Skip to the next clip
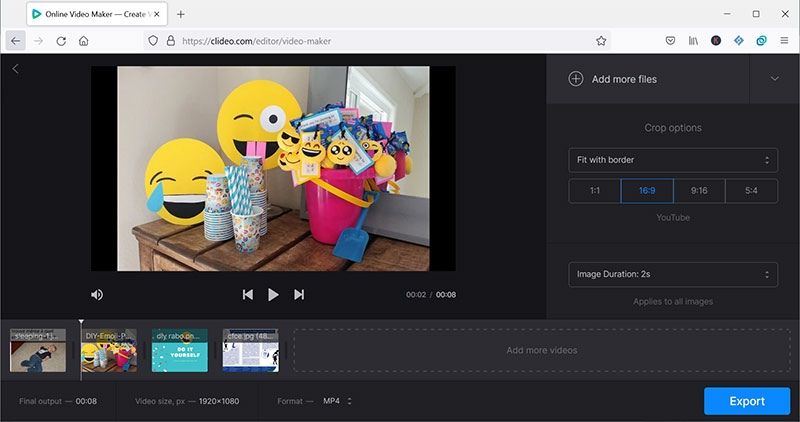Viewport: 800px width, 422px height. [x=299, y=294]
